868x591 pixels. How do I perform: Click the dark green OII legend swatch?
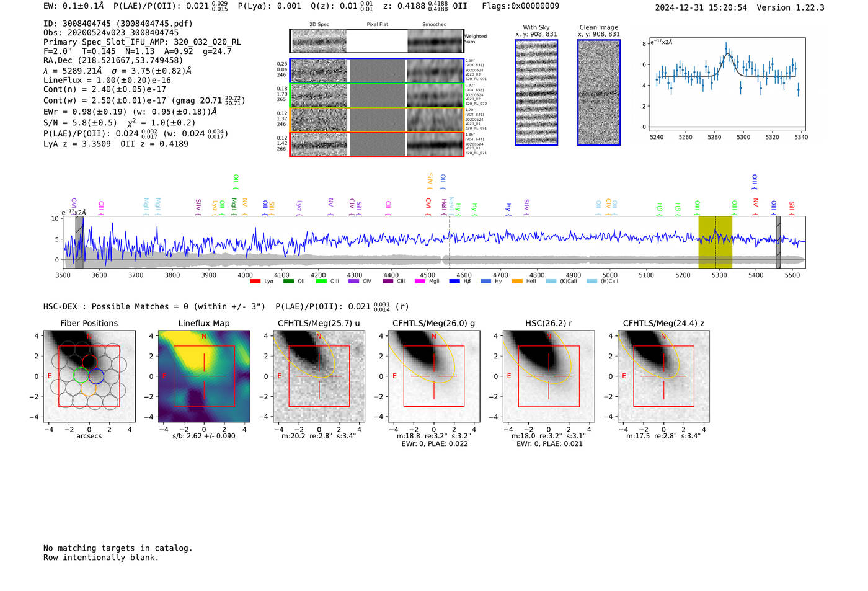coord(288,282)
